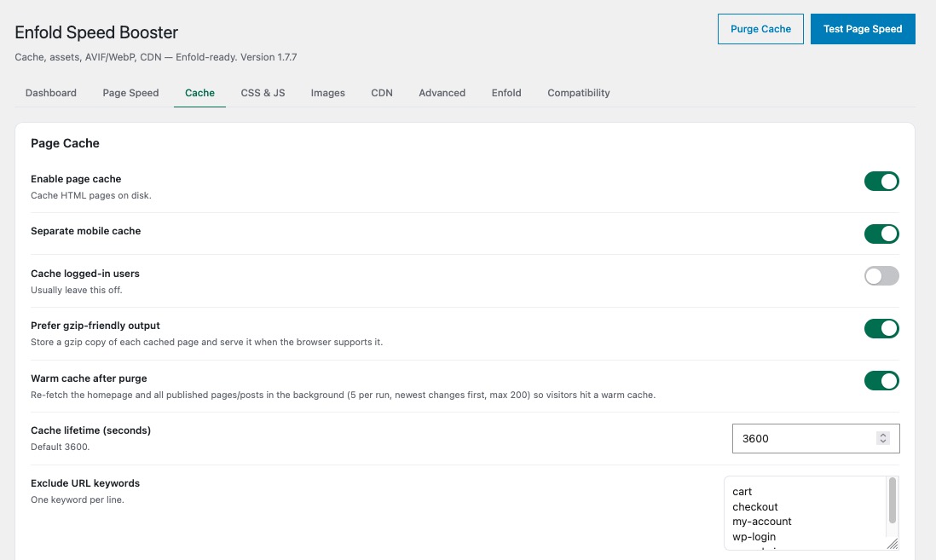Click the 'Cache lifetime (seconds)' label

(90, 430)
